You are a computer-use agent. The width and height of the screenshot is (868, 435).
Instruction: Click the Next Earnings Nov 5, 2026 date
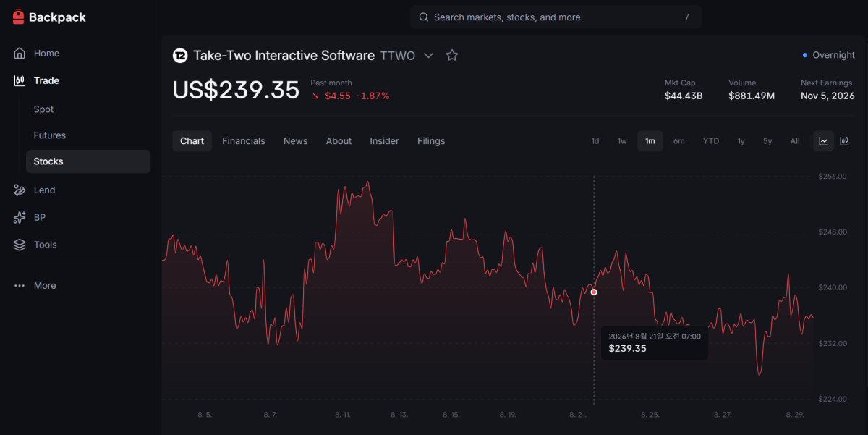(827, 96)
